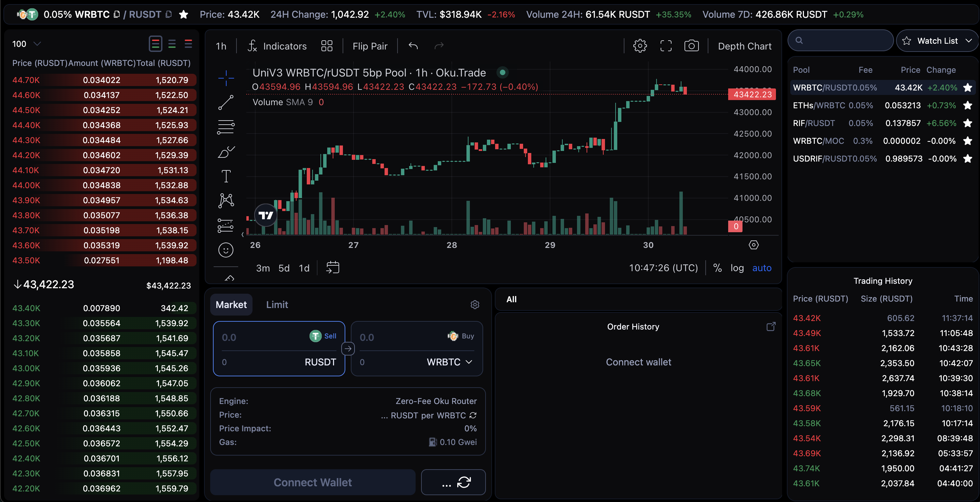980x502 pixels.
Task: Take a chart snapshot with camera icon
Action: [x=692, y=46]
